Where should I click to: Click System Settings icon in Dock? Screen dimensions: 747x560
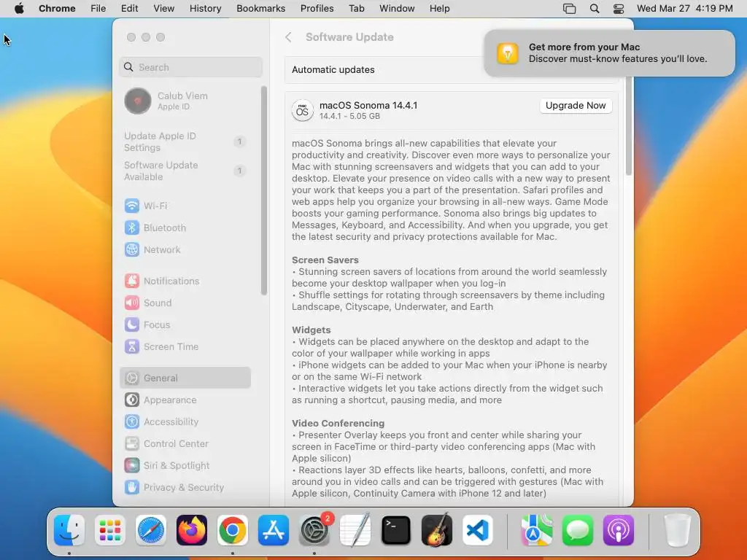(x=314, y=530)
